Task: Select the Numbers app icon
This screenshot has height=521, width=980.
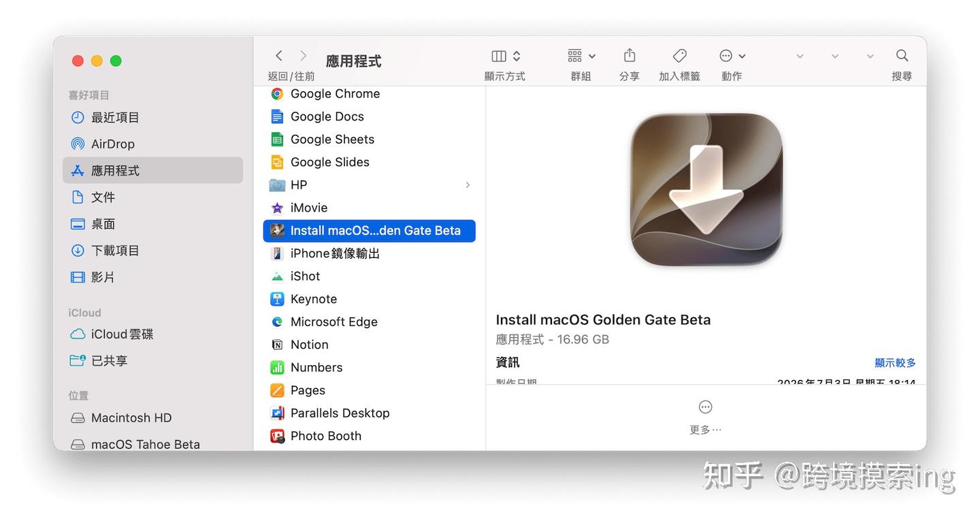Action: point(277,368)
